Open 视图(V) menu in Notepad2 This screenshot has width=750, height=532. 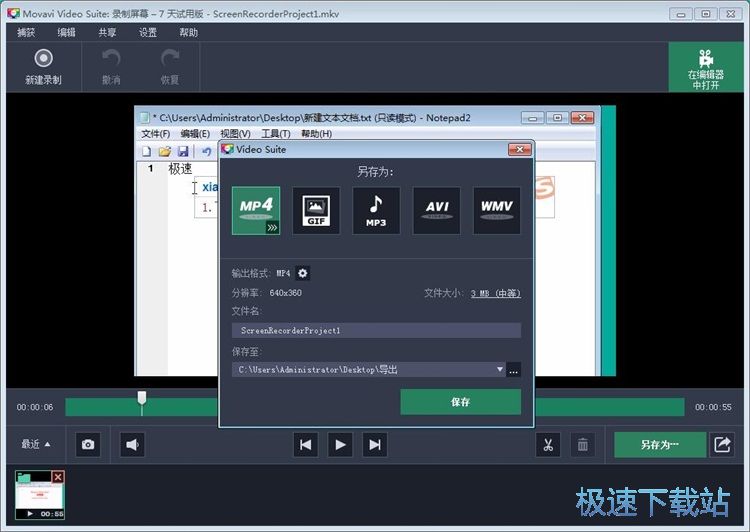[235, 133]
